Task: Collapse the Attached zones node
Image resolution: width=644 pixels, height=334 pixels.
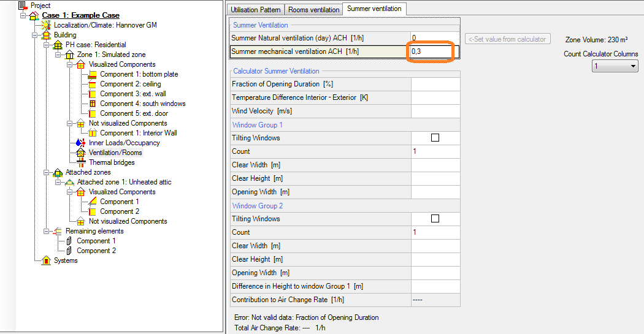Action: coord(47,172)
